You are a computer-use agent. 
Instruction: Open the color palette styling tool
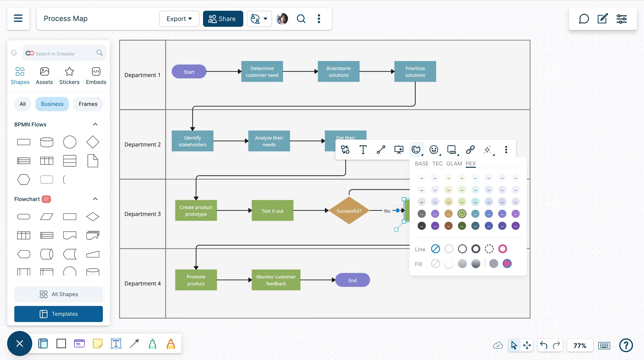(416, 150)
